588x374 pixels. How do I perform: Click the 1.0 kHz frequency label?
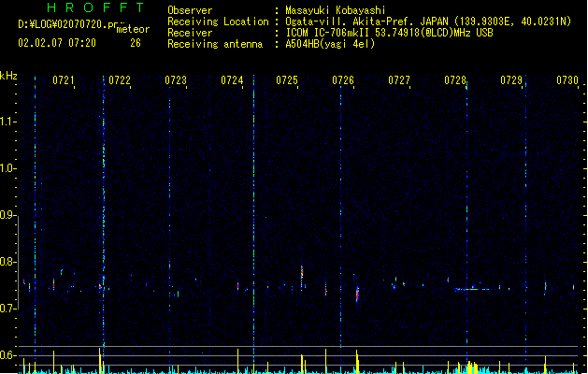pos(7,168)
